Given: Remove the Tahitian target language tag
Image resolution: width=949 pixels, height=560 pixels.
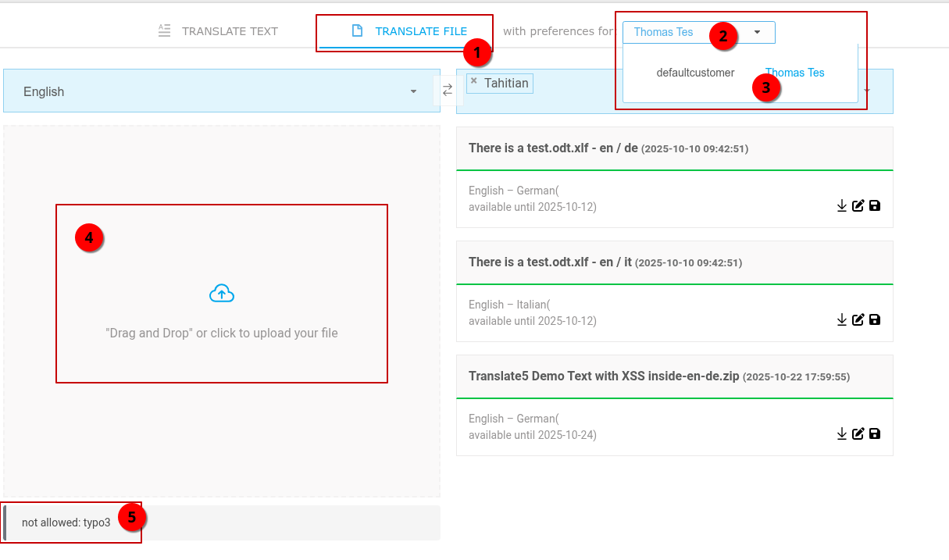Looking at the screenshot, I should pos(474,81).
